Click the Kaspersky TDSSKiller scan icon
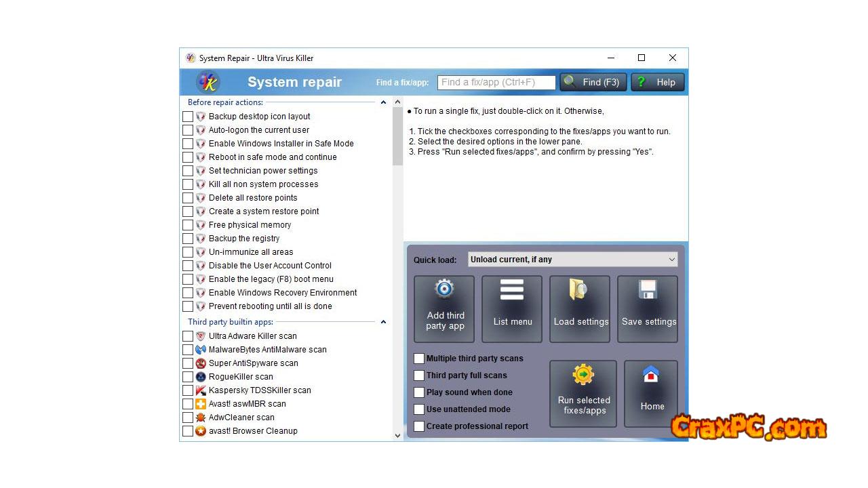 201,390
